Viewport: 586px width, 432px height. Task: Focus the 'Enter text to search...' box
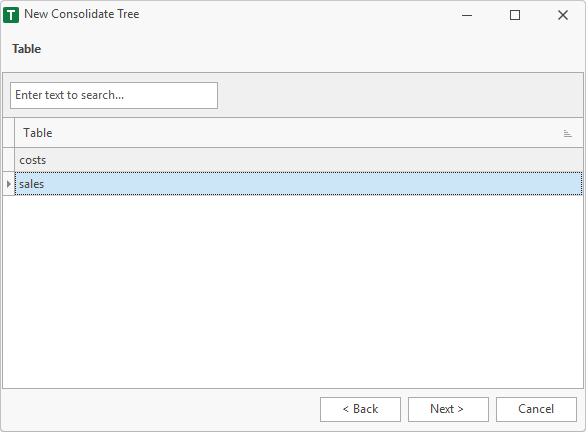coord(114,96)
